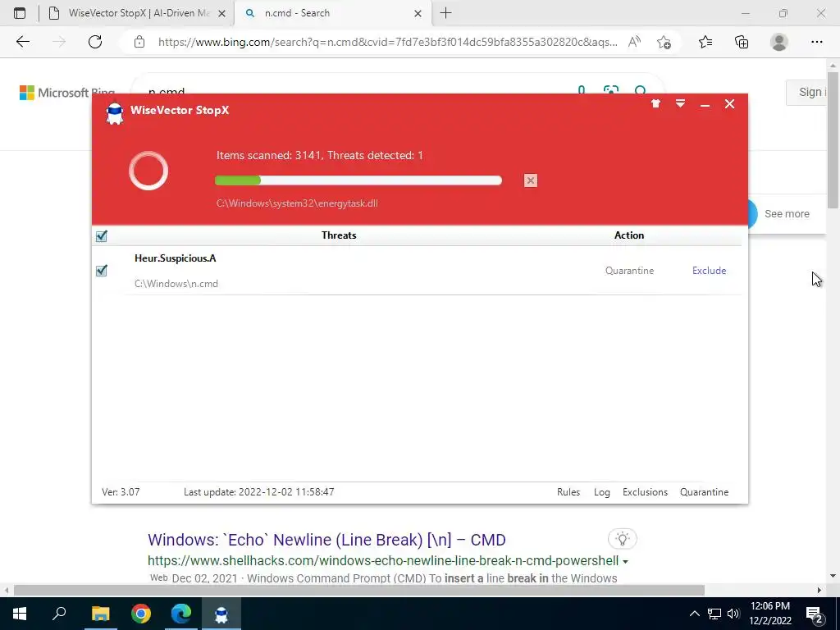Viewport: 840px width, 630px height.
Task: Click the WiseVector StopX mascot logo
Action: (x=115, y=113)
